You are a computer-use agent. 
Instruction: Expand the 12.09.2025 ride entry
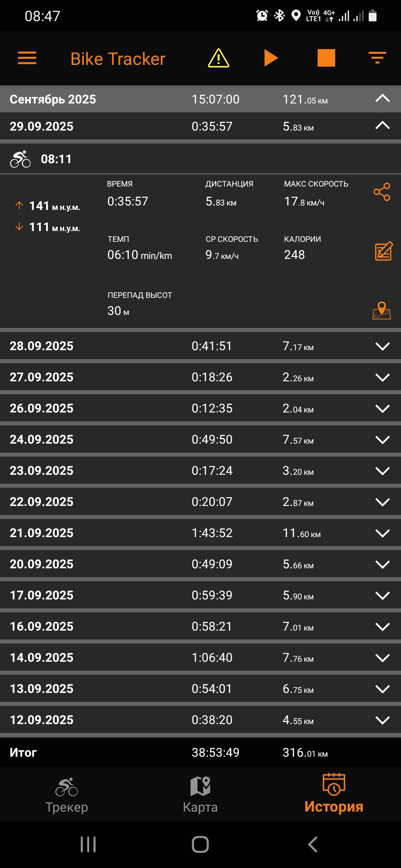point(382,720)
